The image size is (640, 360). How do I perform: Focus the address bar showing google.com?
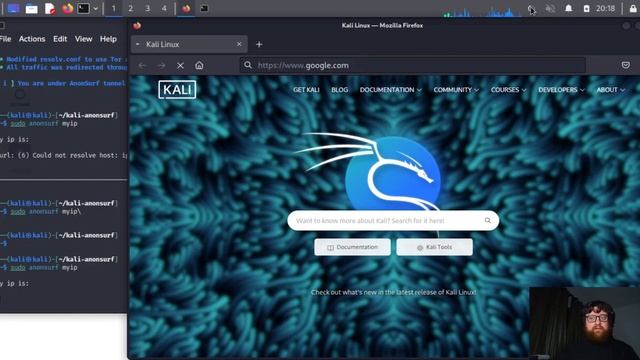pyautogui.click(x=412, y=65)
